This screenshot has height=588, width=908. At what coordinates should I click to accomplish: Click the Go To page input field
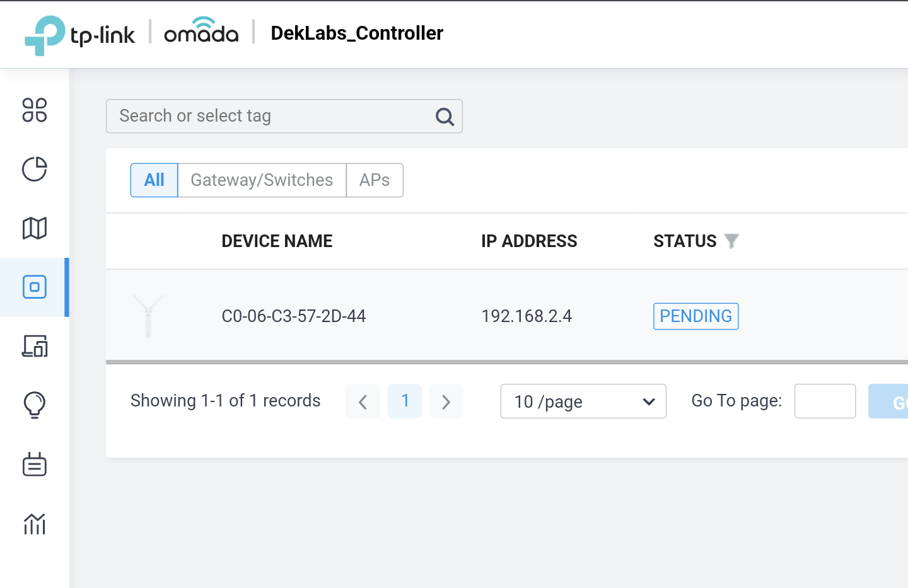point(825,401)
